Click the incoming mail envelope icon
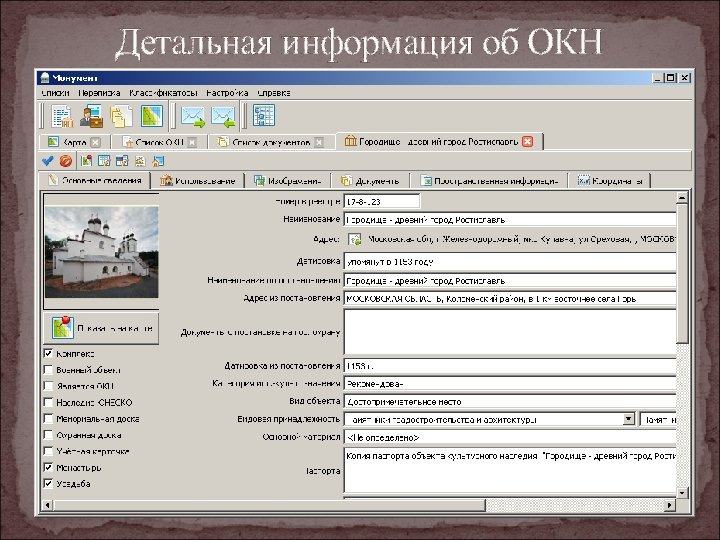 (223, 116)
